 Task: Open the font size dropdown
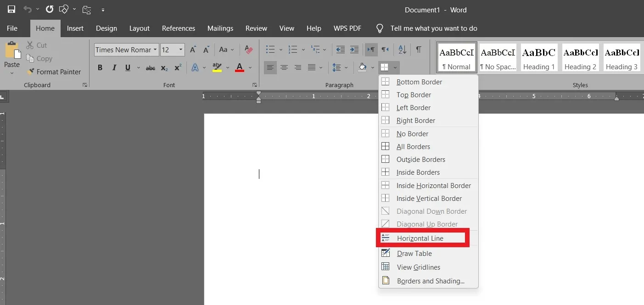[181, 50]
